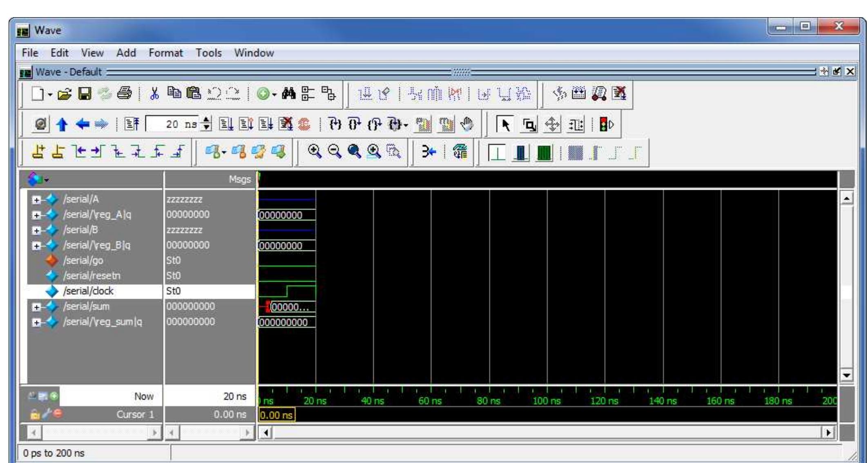Click the Run -All icon
The image size is (868, 463).
pos(265,124)
